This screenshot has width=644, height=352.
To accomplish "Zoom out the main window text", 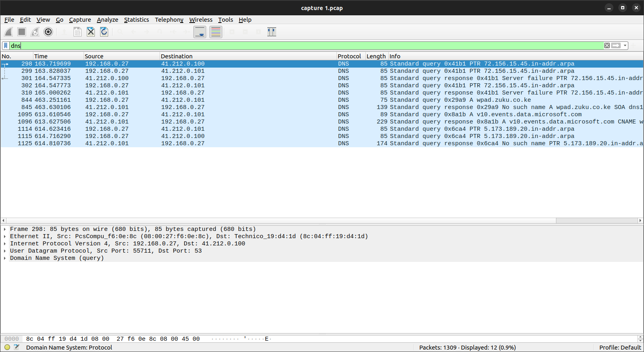I will (x=245, y=32).
